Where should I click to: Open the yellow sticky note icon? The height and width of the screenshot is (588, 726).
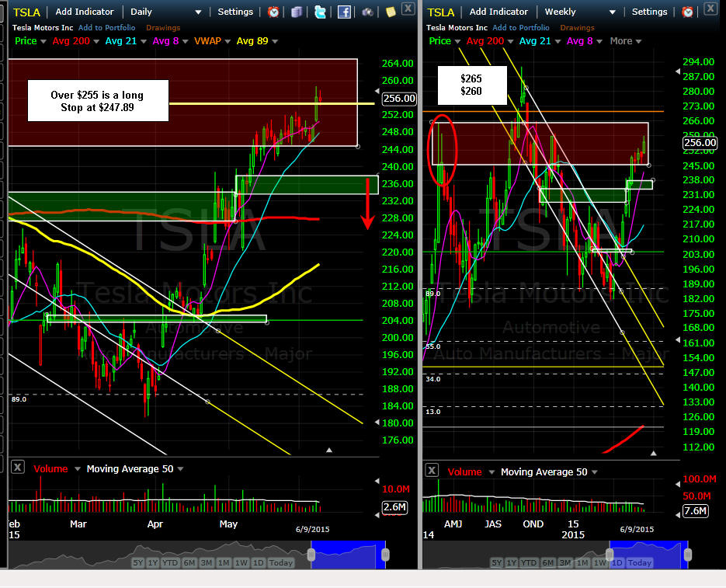click(x=391, y=12)
